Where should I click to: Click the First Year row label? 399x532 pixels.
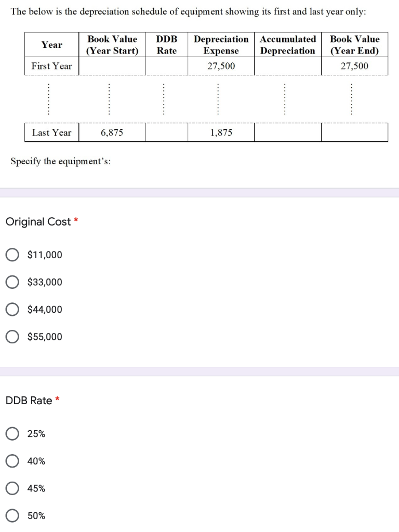(51, 66)
